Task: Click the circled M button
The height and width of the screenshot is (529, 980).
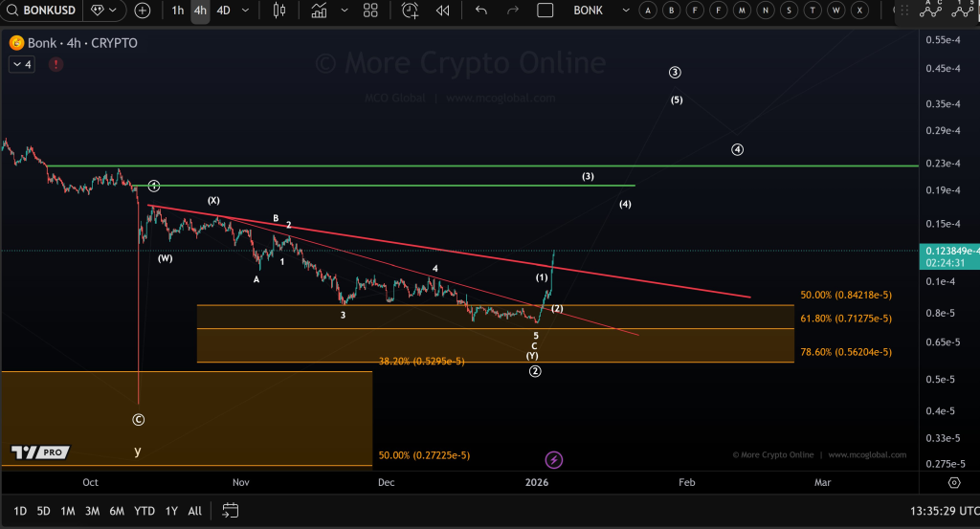Action: (742, 10)
